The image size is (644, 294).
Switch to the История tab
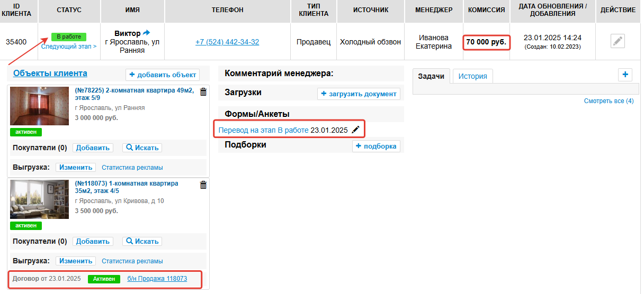472,76
